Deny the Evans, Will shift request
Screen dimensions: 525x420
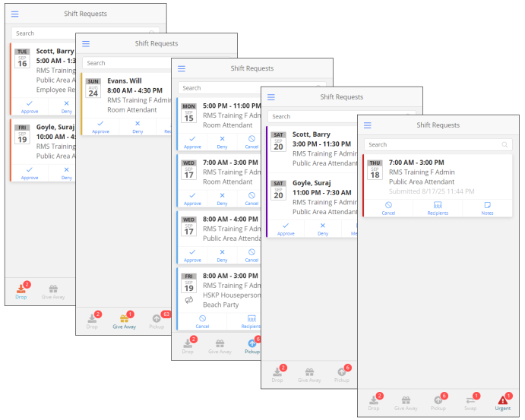pyautogui.click(x=138, y=126)
